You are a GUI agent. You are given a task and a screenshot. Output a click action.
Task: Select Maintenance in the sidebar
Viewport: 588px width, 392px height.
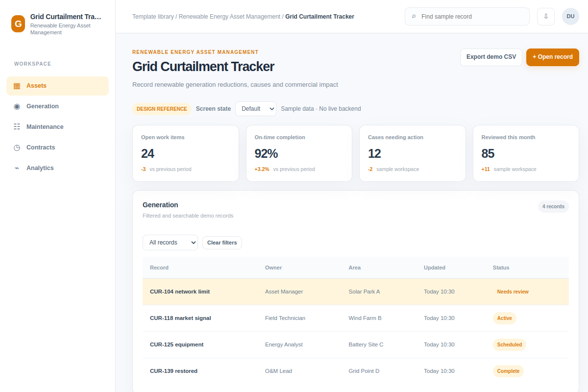(57, 127)
